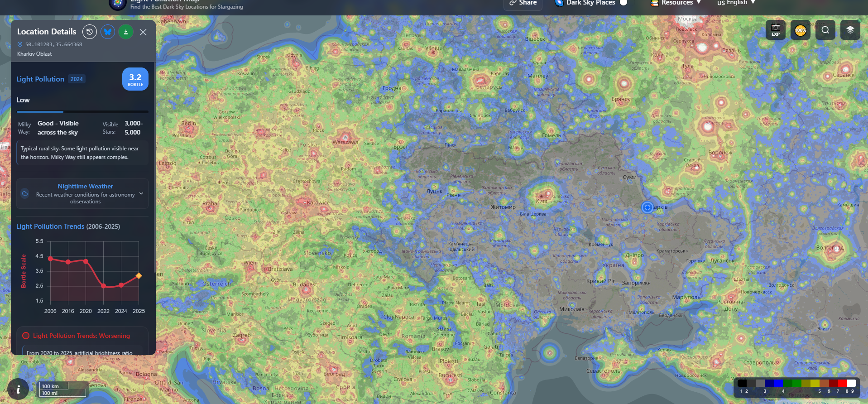Screen dimensions: 868x404
Task: Click the yellow legend swatch
Action: click(x=815, y=383)
